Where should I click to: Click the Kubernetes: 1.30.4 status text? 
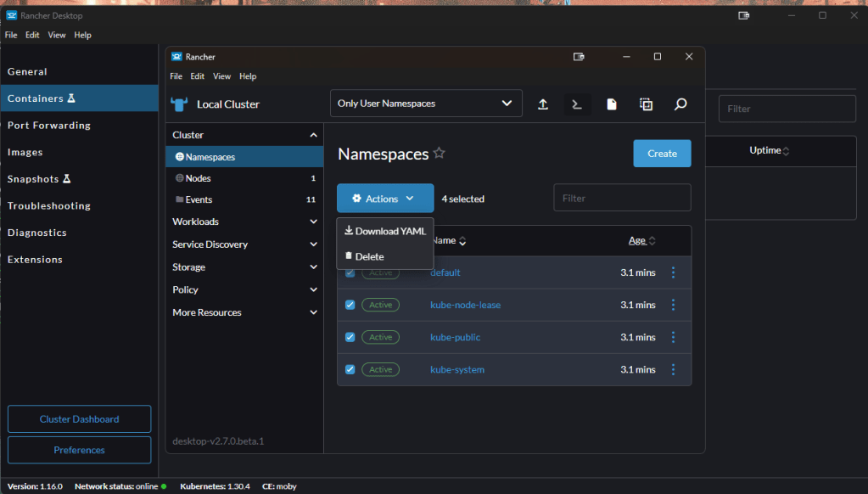(x=215, y=486)
